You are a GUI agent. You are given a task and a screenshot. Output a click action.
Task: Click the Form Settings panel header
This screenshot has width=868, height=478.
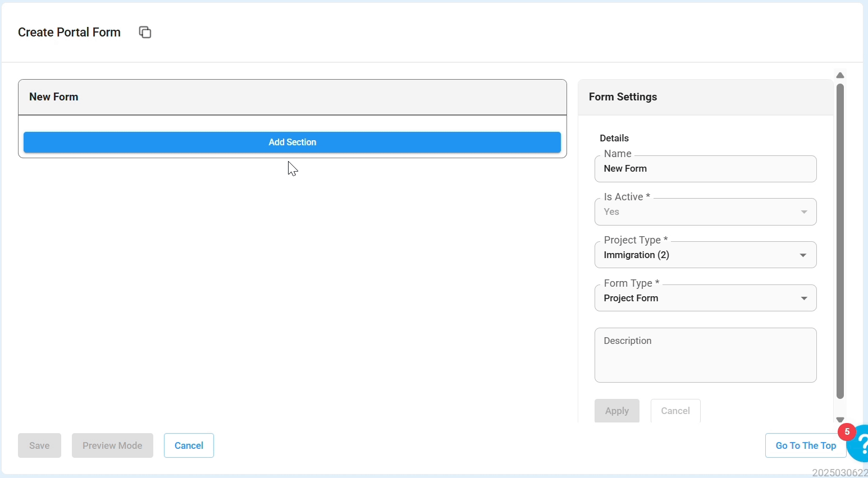coord(705,97)
